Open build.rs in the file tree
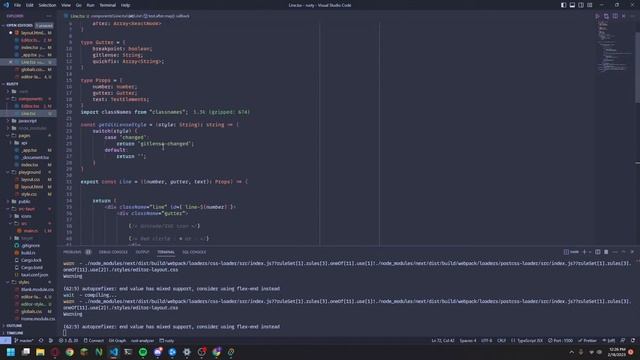The image size is (640, 360). 28,253
